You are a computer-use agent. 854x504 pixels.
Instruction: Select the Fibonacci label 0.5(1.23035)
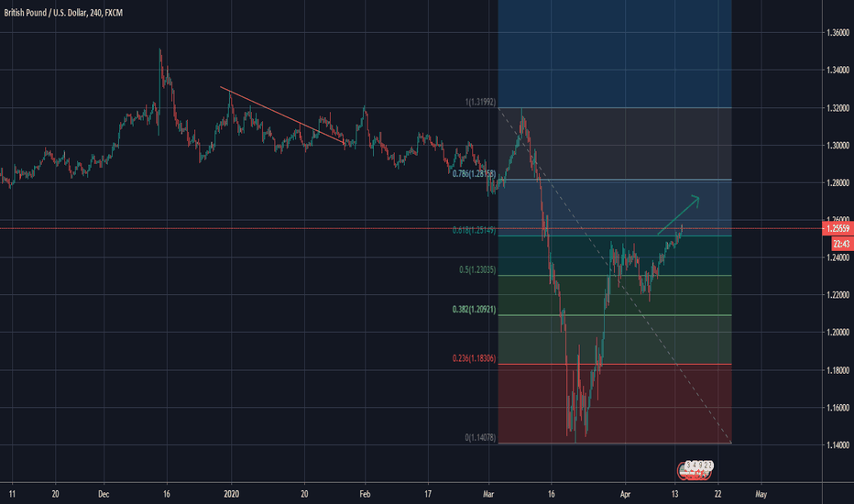coord(477,269)
